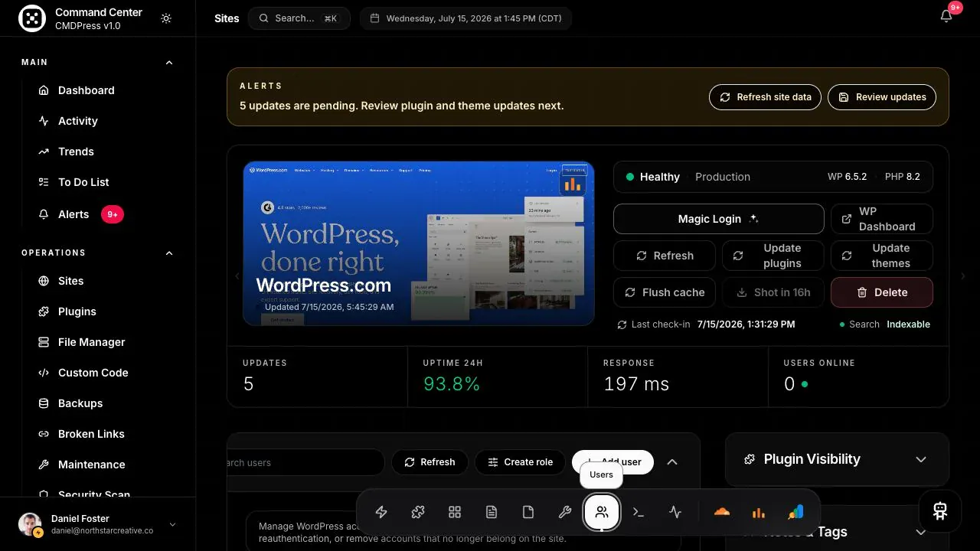The width and height of the screenshot is (980, 551).
Task: Open the blank page icon in the dock
Action: [528, 512]
